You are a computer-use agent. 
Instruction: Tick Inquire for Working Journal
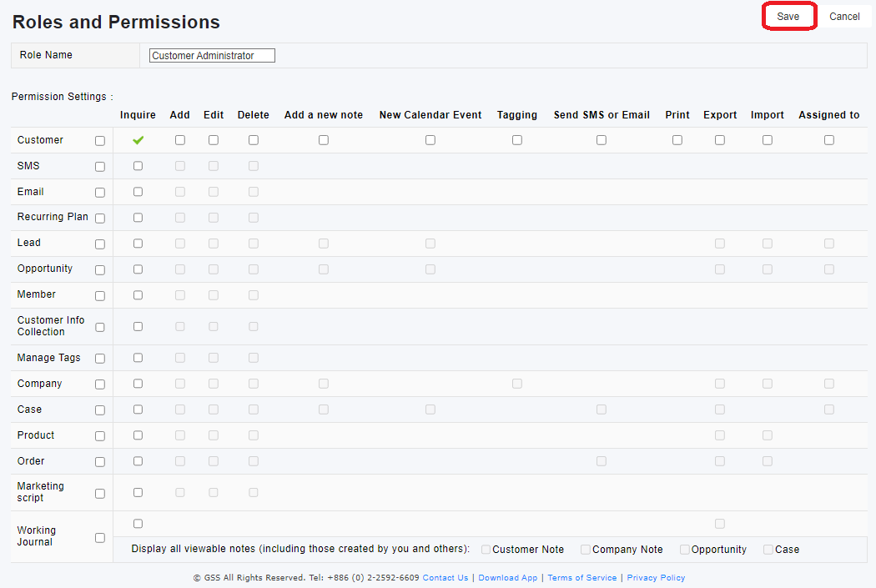(138, 524)
